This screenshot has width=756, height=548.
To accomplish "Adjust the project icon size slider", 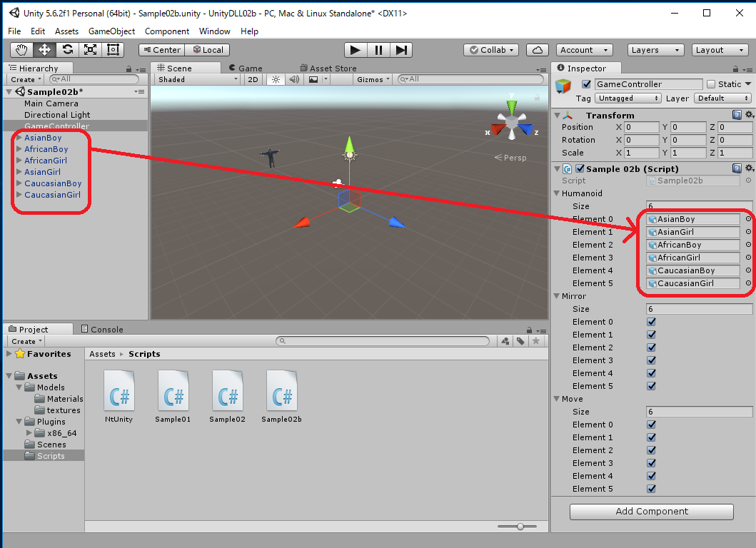I will [521, 527].
